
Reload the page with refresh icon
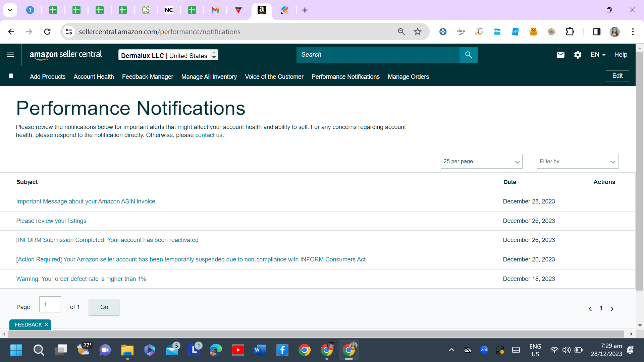(47, 32)
